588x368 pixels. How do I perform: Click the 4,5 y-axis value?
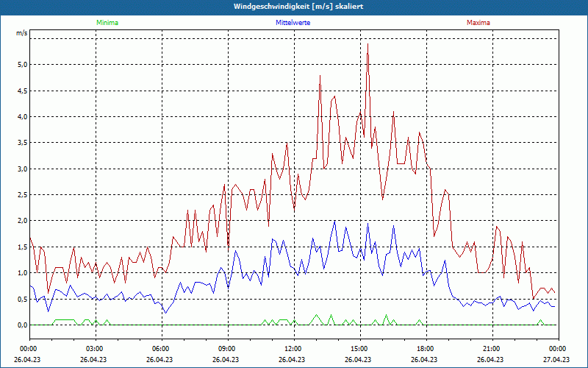(x=23, y=91)
